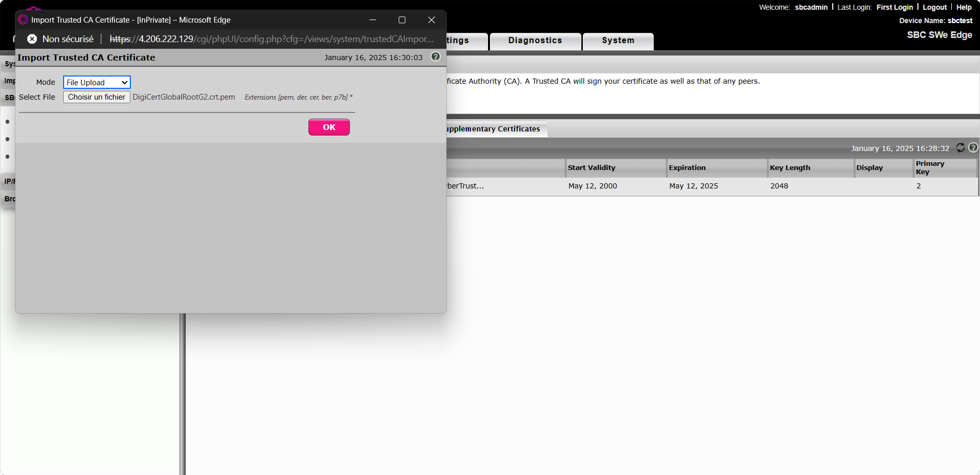980x475 pixels.
Task: Click the Start Validity column header
Action: [x=591, y=168]
